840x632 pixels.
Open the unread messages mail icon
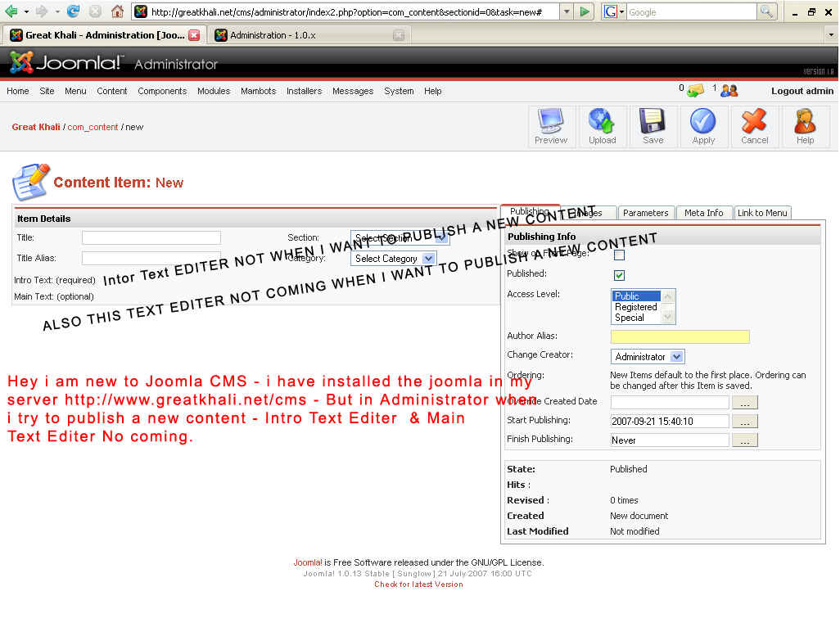[x=695, y=91]
